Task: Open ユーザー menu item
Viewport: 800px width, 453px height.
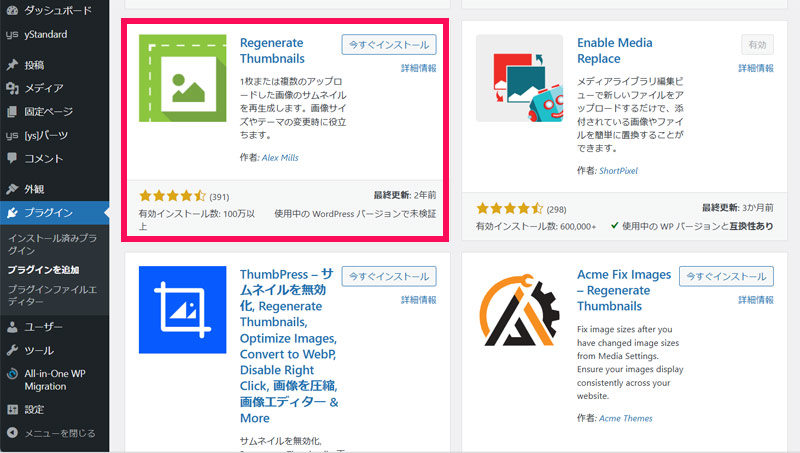Action: click(55, 327)
